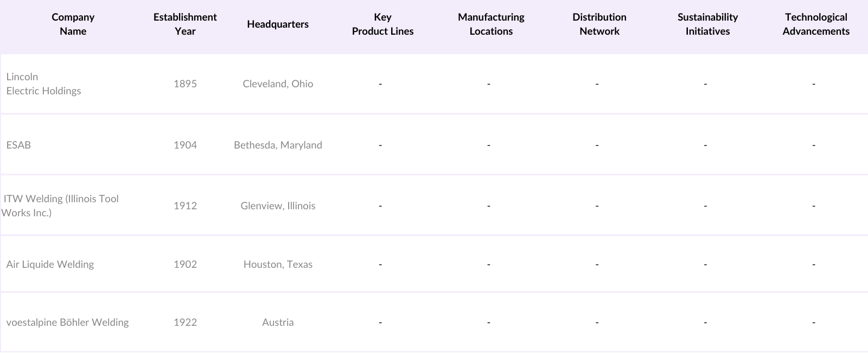868x354 pixels.
Task: Select the Headquarters column header
Action: pos(278,24)
